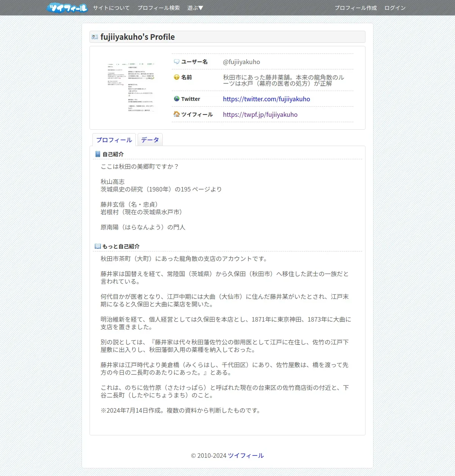Click the line 岩根村（現在の茨城県水戸市）

coord(143,212)
